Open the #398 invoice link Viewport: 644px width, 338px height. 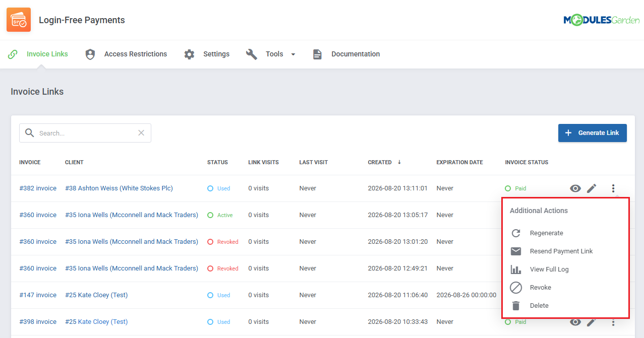pos(38,322)
